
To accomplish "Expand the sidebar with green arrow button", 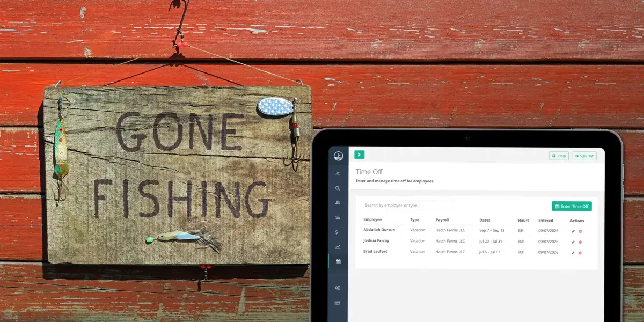I will pos(359,155).
